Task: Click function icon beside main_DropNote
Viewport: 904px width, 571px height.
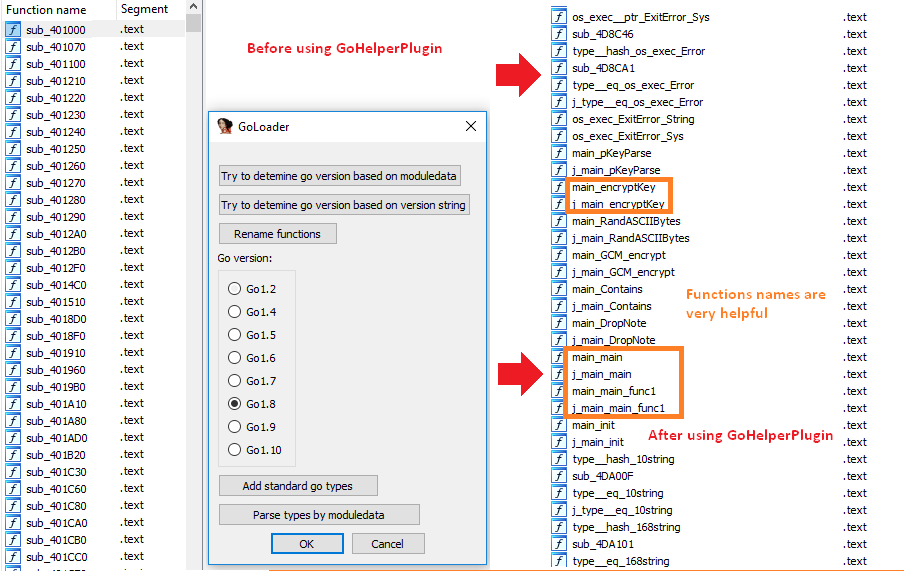Action: coord(559,323)
